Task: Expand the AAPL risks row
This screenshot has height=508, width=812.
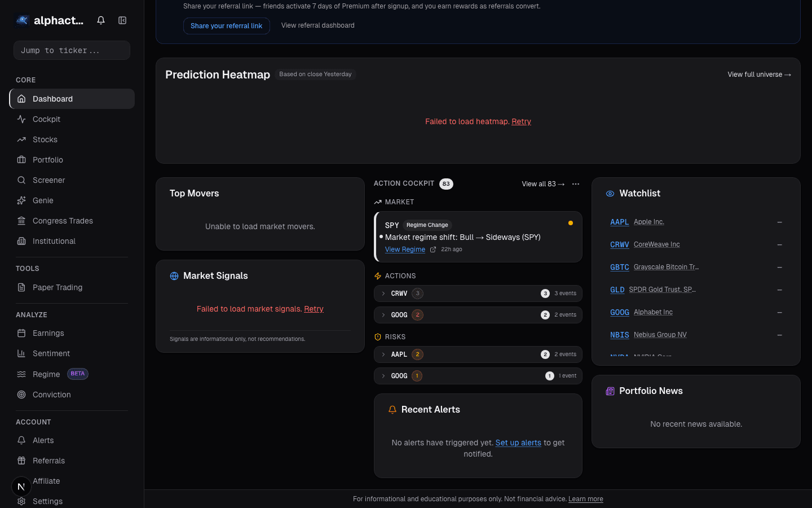Action: coord(383,354)
